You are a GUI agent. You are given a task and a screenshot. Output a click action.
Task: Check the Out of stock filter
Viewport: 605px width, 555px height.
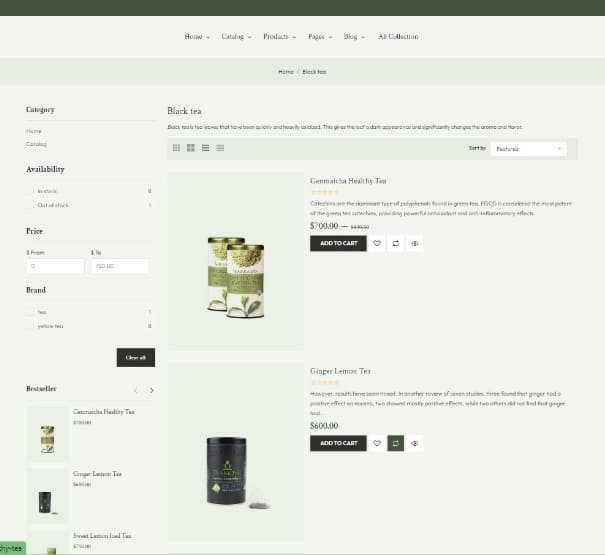pyautogui.click(x=30, y=205)
